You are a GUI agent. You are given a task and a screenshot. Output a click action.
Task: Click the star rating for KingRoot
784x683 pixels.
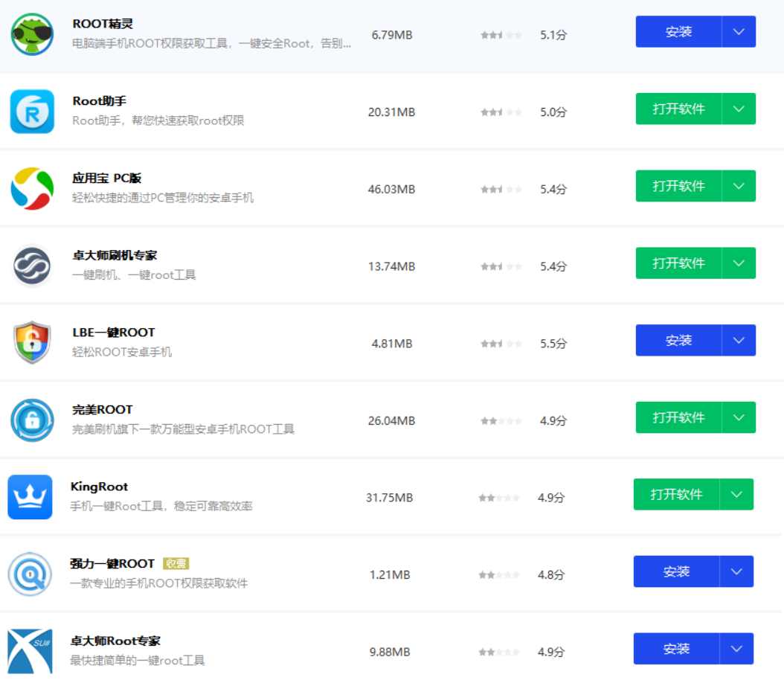pos(499,498)
